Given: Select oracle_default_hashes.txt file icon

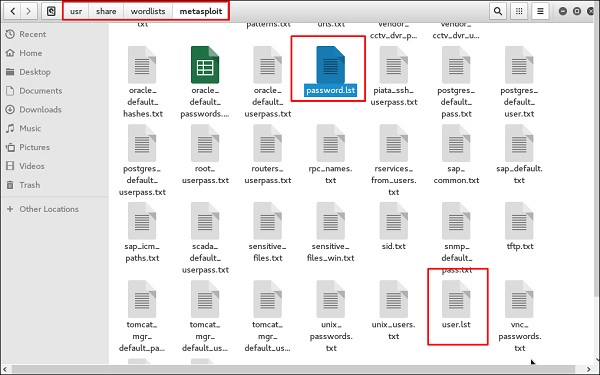Looking at the screenshot, I should (x=142, y=65).
